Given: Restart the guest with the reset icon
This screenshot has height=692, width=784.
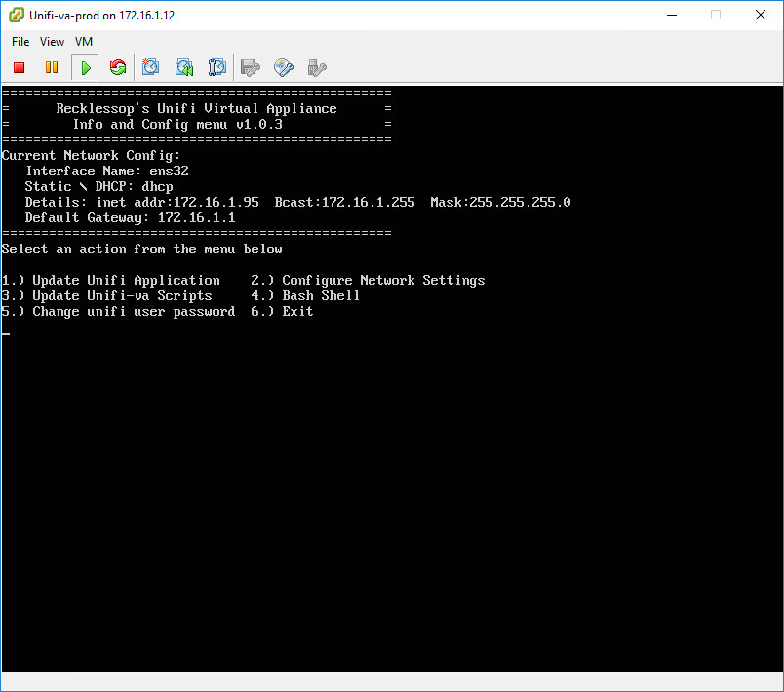Looking at the screenshot, I should [118, 67].
